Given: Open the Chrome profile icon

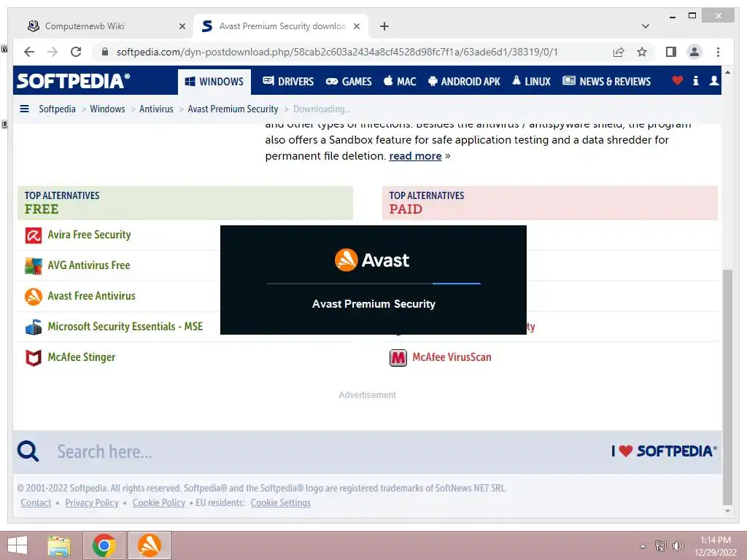Looking at the screenshot, I should click(x=694, y=52).
